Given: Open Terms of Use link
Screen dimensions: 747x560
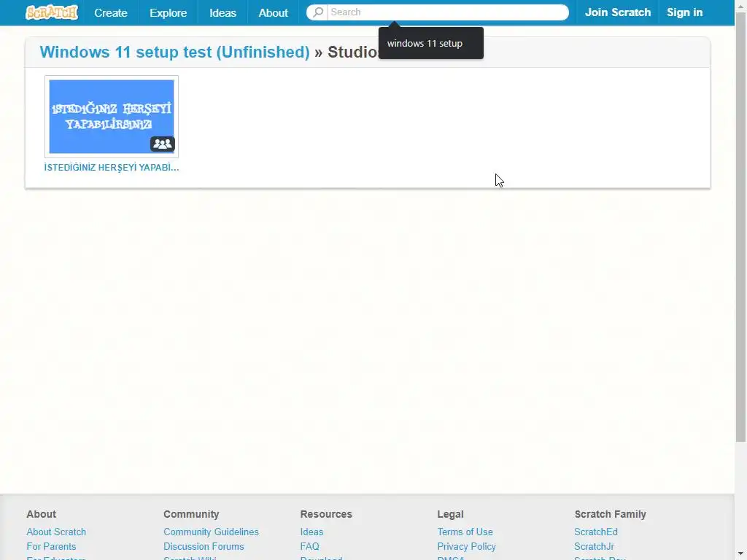Looking at the screenshot, I should (x=465, y=532).
